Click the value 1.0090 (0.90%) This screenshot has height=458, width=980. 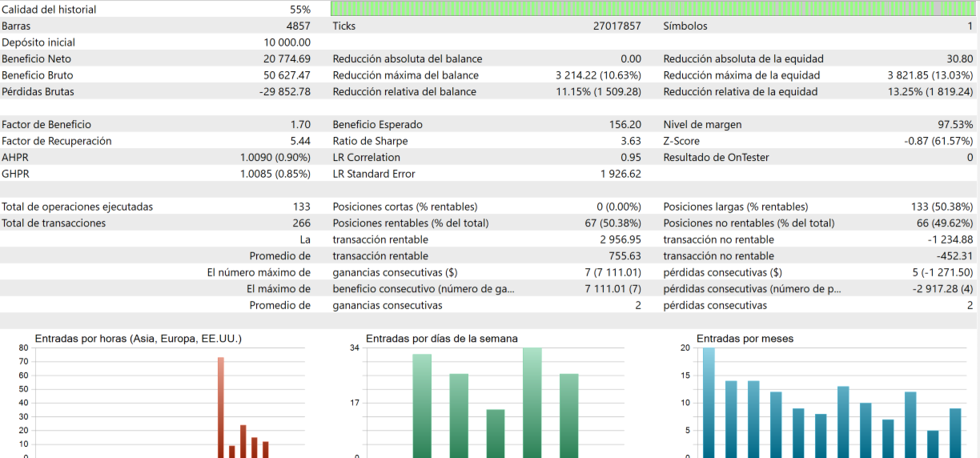point(275,157)
